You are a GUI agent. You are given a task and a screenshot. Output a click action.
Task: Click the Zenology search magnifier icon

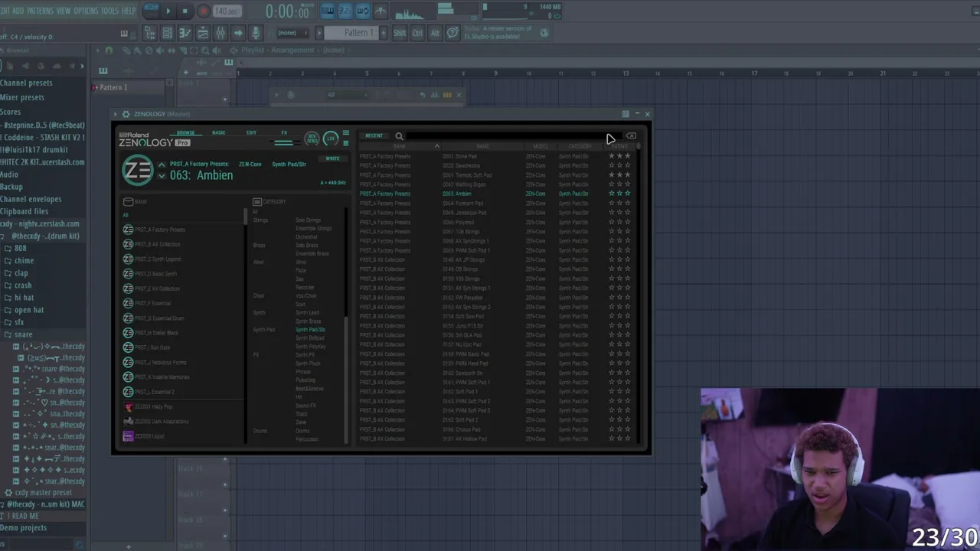[x=399, y=136]
